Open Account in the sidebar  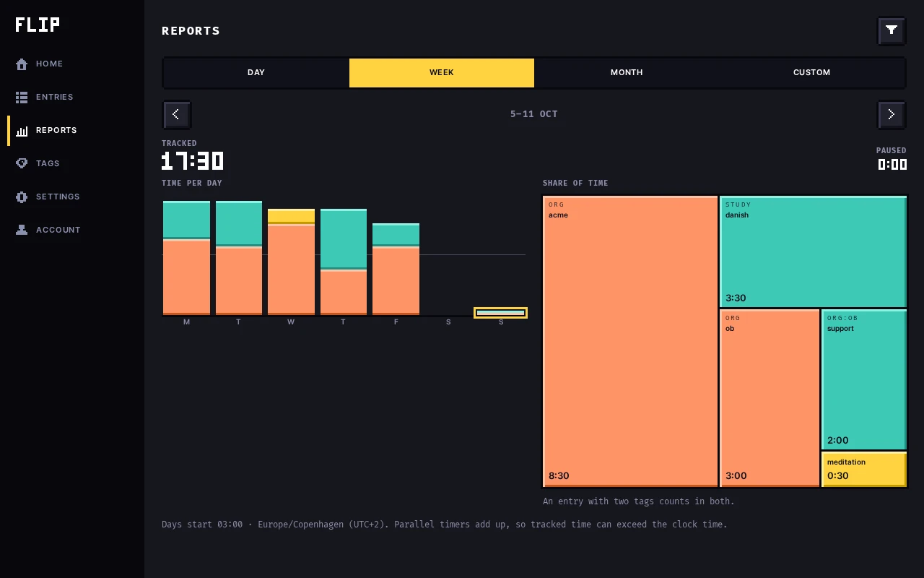72,230
